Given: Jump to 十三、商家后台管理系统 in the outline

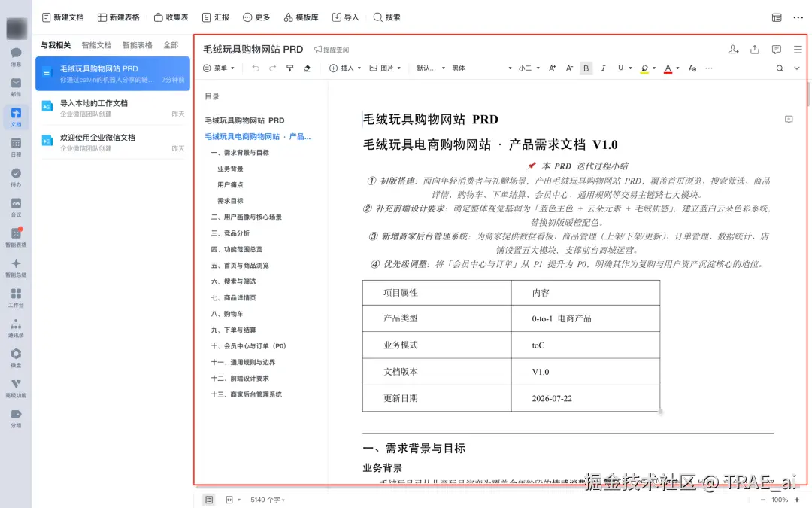Looking at the screenshot, I should pos(246,394).
